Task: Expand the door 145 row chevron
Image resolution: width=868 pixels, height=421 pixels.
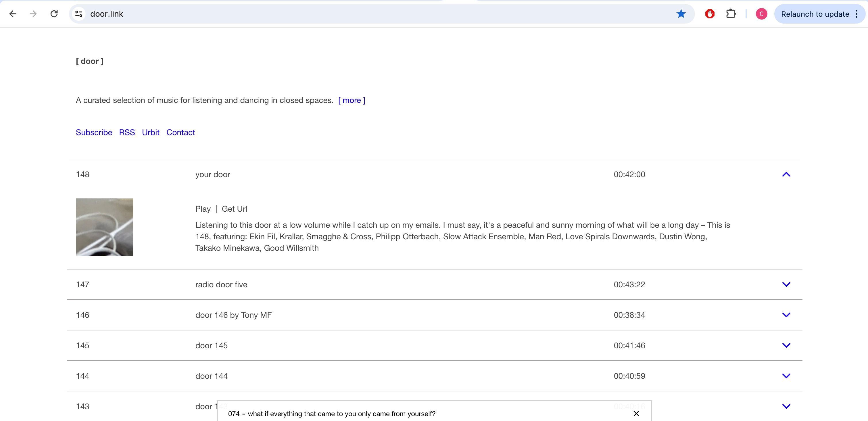Action: [x=786, y=345]
